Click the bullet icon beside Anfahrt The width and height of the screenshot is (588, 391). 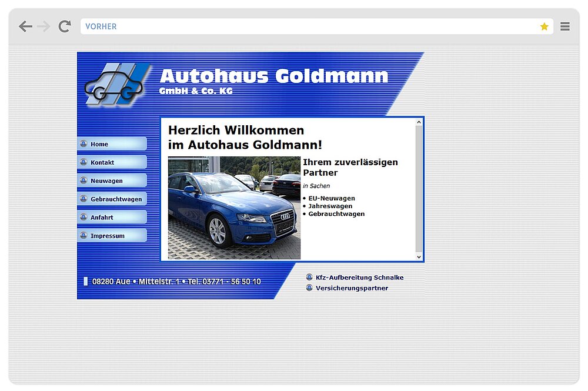click(x=83, y=217)
